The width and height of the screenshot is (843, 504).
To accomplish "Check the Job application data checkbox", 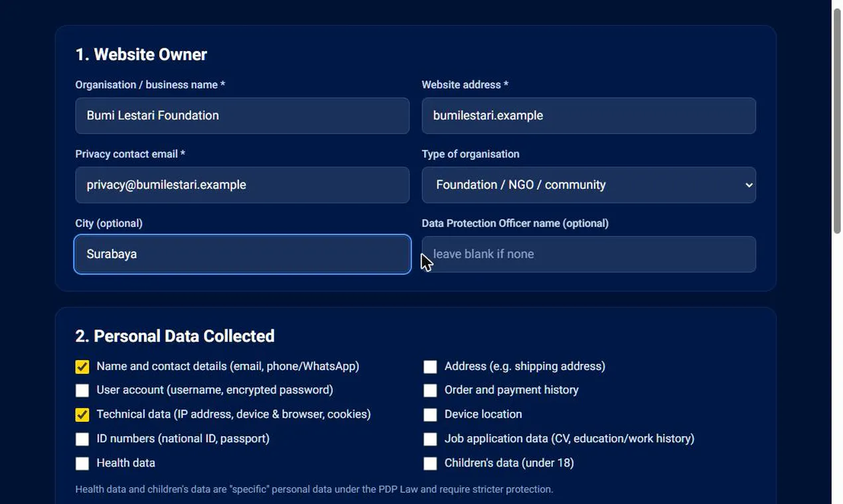I will pyautogui.click(x=430, y=439).
